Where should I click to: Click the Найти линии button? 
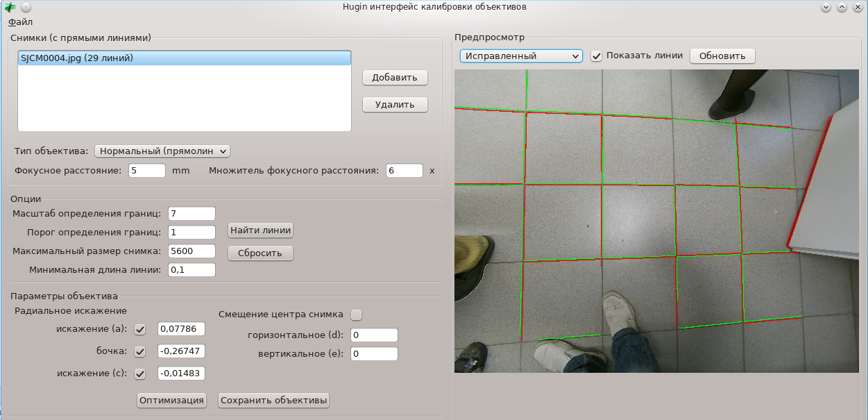[x=260, y=230]
